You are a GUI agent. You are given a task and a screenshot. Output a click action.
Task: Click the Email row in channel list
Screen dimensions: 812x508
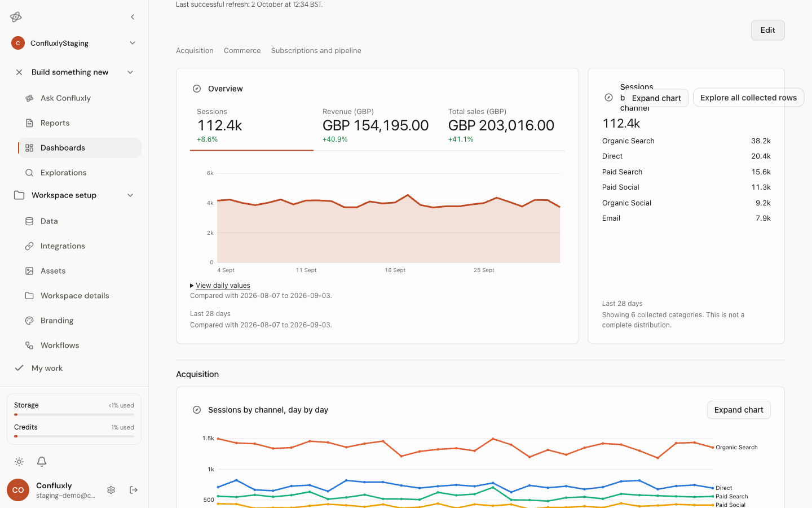click(686, 218)
